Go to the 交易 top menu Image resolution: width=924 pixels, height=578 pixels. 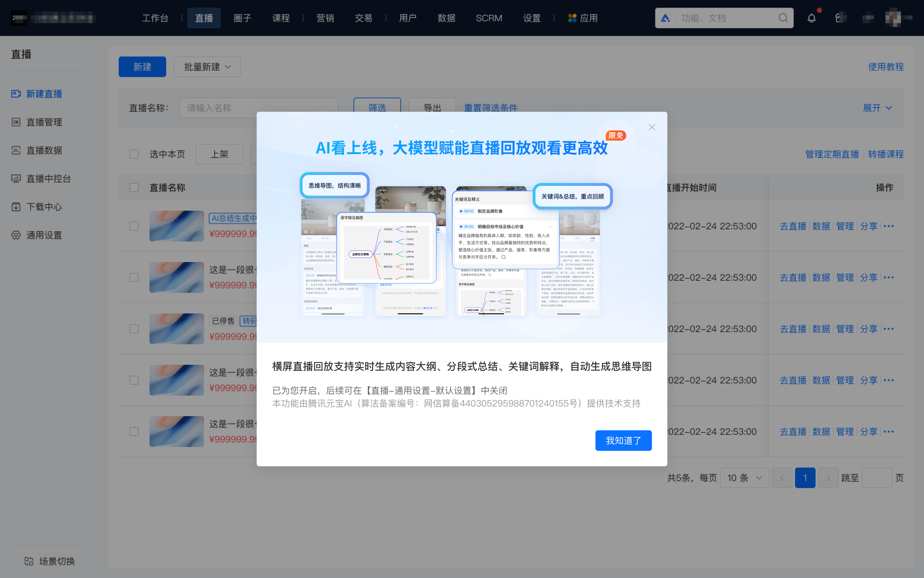point(364,18)
